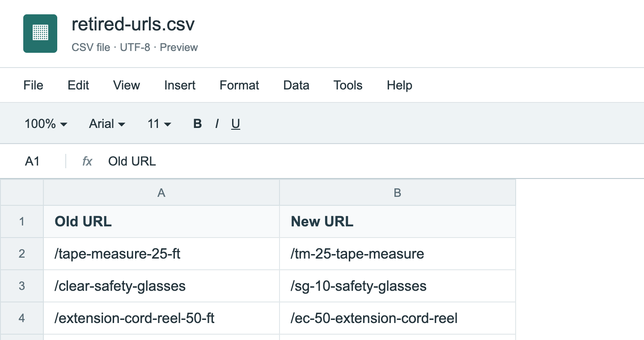Open the 100% zoom dropdown
Image resolution: width=644 pixels, height=340 pixels.
pos(46,124)
